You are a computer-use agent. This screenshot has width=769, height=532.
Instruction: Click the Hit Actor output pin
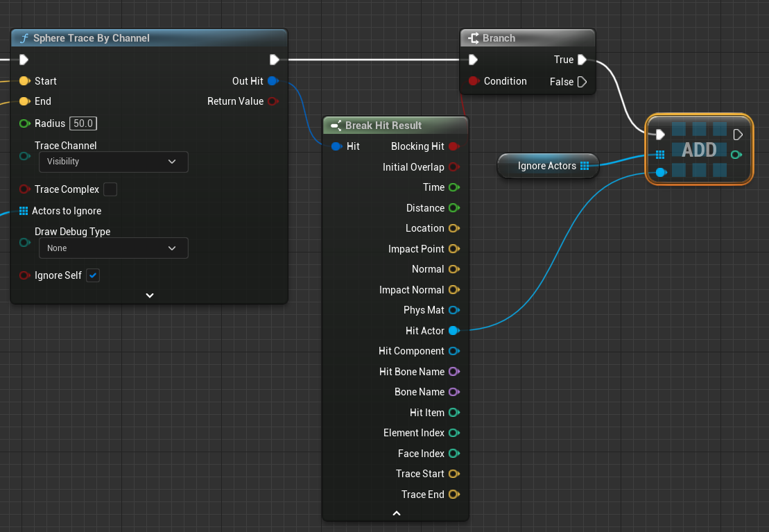453,331
